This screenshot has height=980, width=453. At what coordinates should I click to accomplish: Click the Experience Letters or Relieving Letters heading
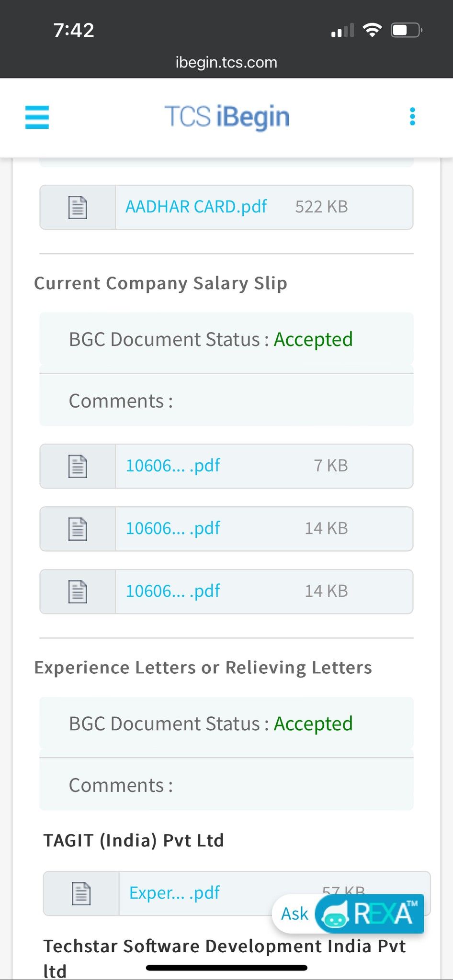coord(203,668)
